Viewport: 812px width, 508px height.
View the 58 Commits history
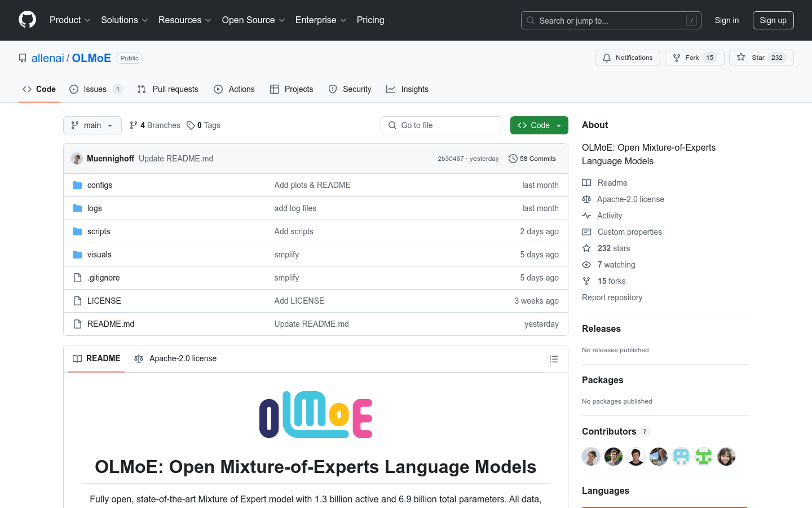(532, 159)
